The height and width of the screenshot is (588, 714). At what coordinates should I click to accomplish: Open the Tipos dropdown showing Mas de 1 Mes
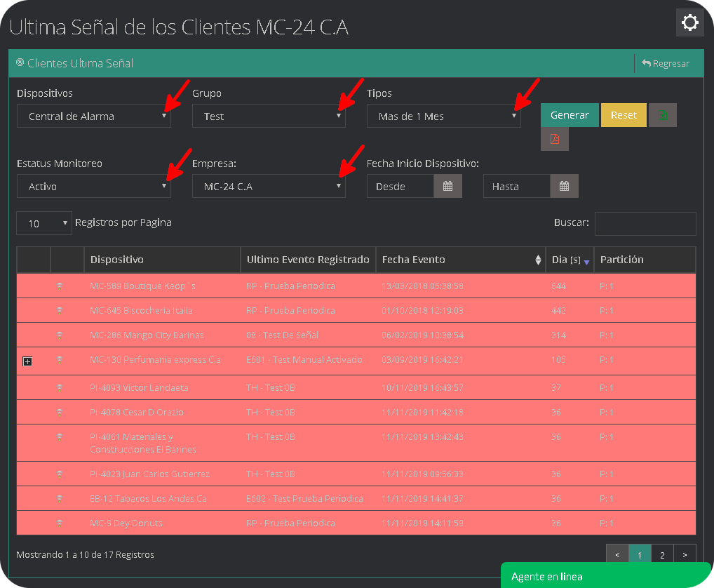coord(443,116)
